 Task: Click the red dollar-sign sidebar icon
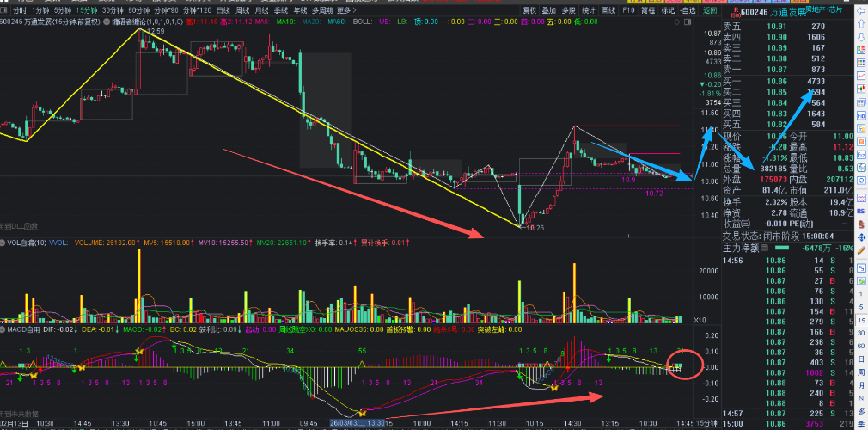click(861, 224)
